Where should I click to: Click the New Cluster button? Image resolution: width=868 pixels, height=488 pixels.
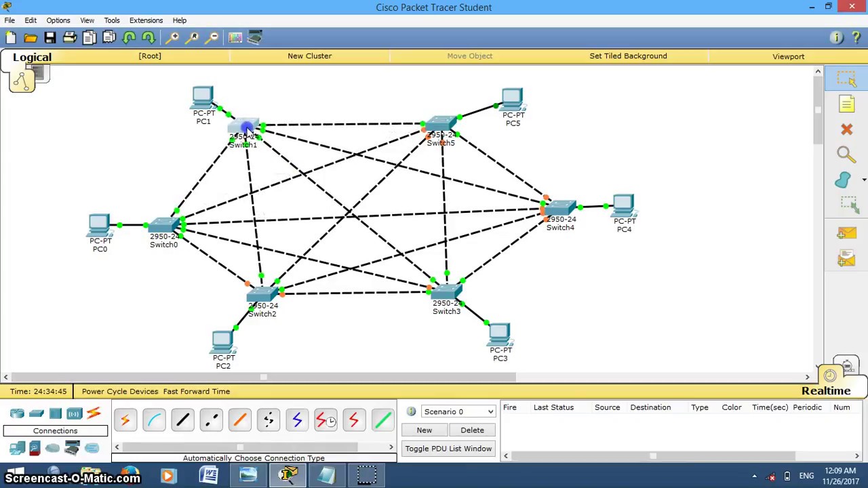[x=309, y=56]
